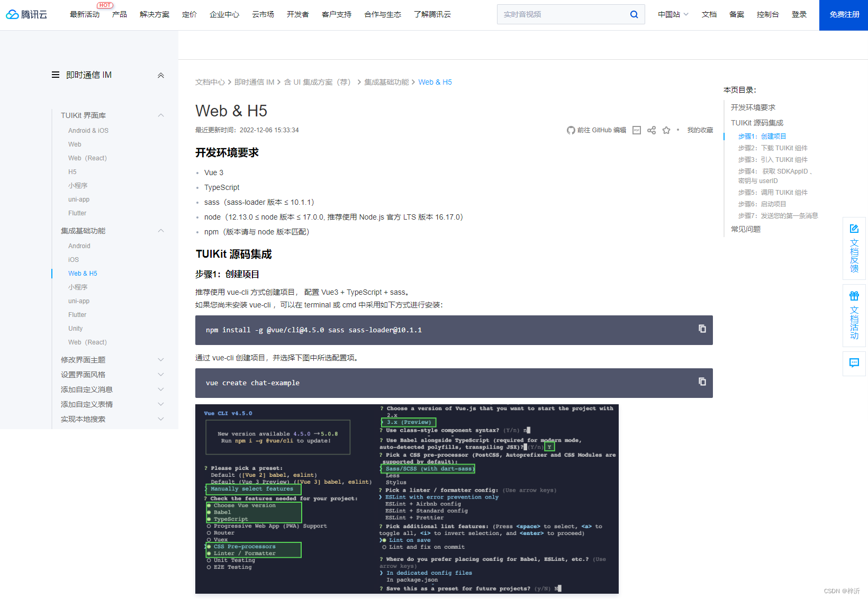The width and height of the screenshot is (868, 599).
Task: Open the 开发者 menu
Action: click(x=298, y=14)
